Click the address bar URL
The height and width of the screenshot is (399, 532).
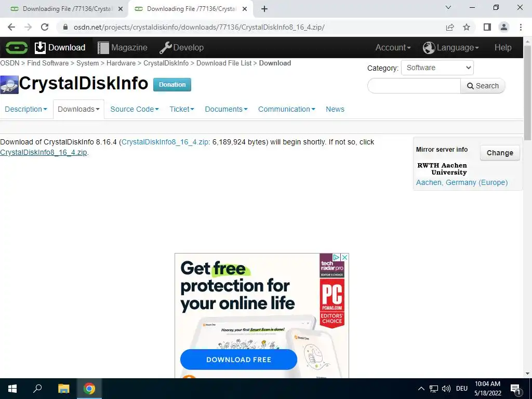click(x=199, y=27)
